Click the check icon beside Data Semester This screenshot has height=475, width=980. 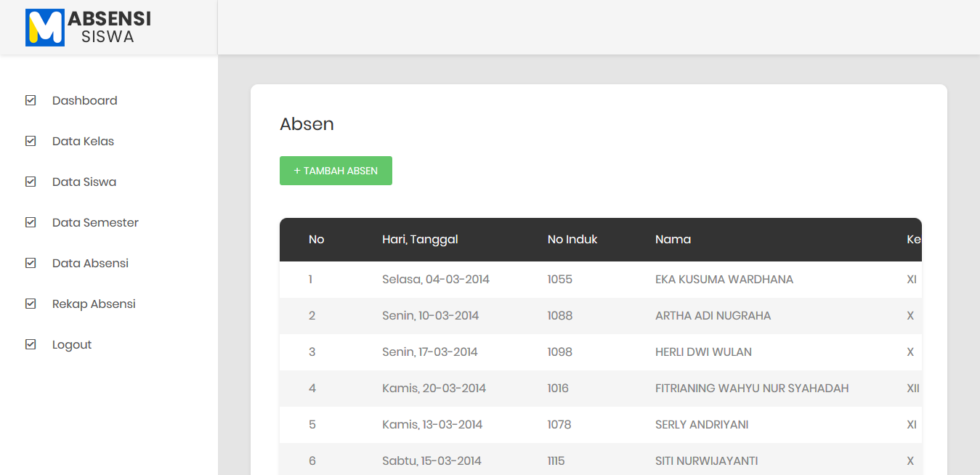[x=31, y=222]
